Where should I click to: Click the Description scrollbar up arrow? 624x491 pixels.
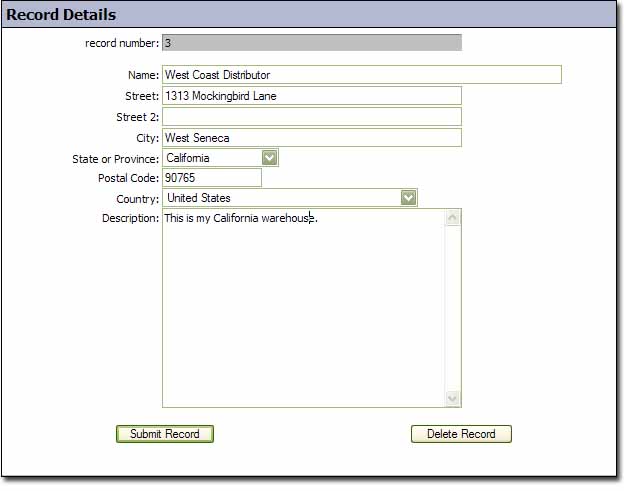coord(452,218)
